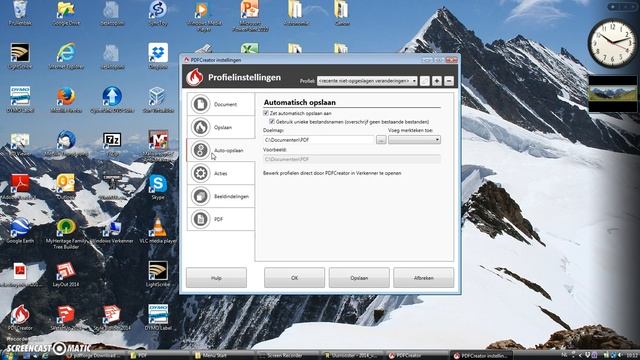This screenshot has height=360, width=640.
Task: Browse for target folder with '...' button
Action: coord(381,140)
